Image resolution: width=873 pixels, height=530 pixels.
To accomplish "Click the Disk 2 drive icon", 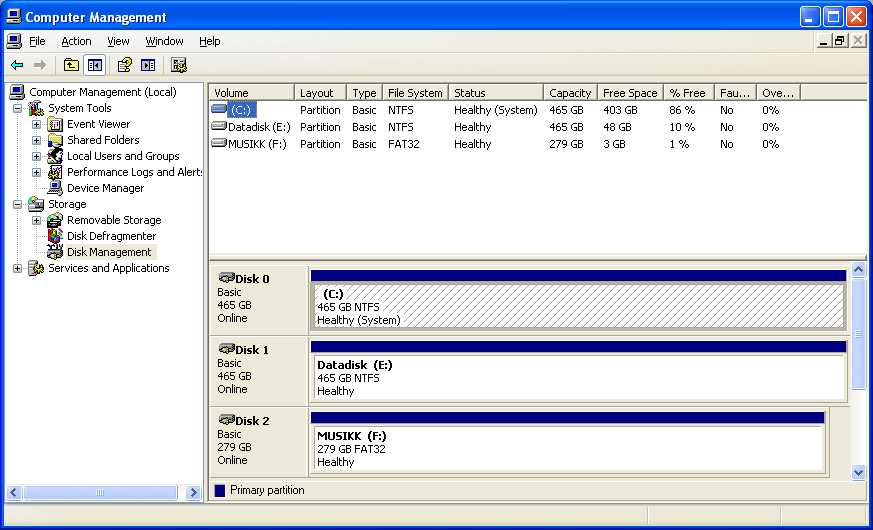I will coord(227,419).
